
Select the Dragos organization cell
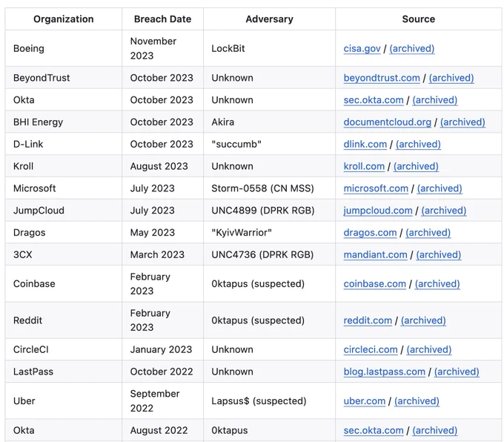tap(64, 233)
